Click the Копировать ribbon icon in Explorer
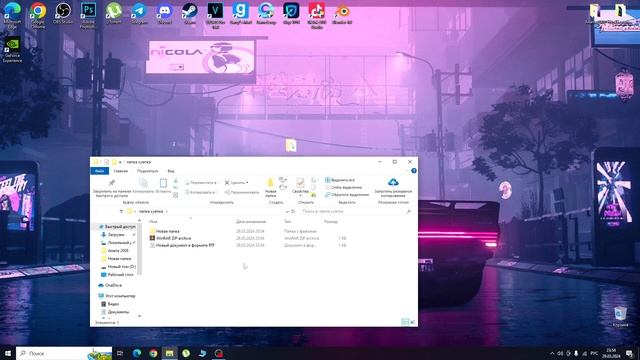The height and width of the screenshot is (360, 640). 143,182
